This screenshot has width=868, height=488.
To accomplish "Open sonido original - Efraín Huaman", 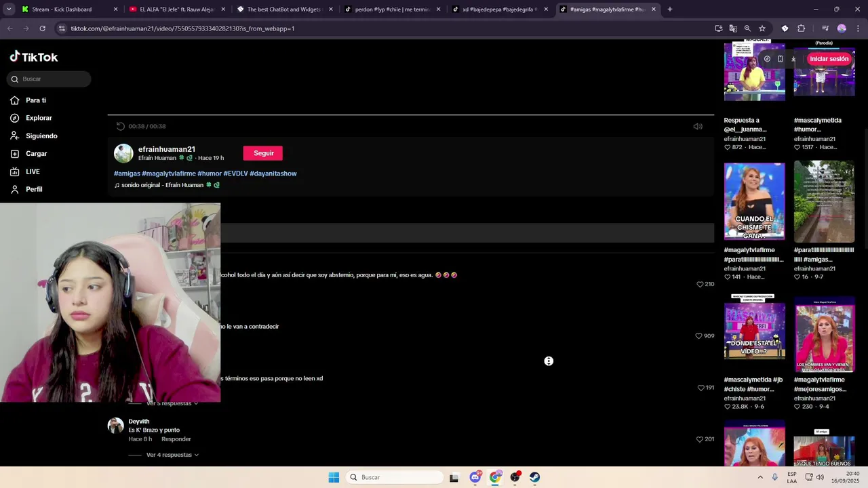I will (x=167, y=185).
